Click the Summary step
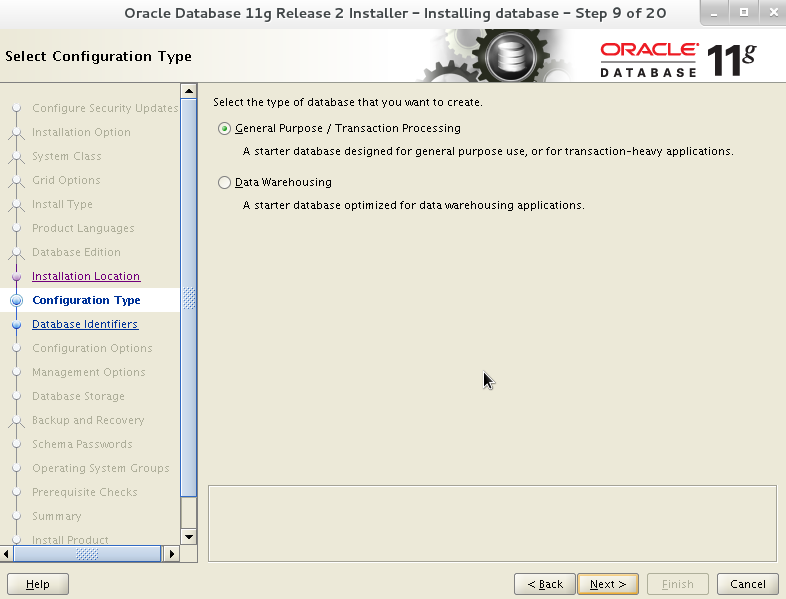Screen dimensions: 786x599 point(57,516)
